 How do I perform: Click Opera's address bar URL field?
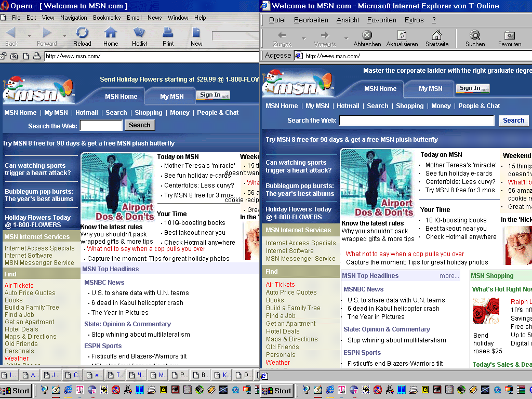(x=152, y=56)
